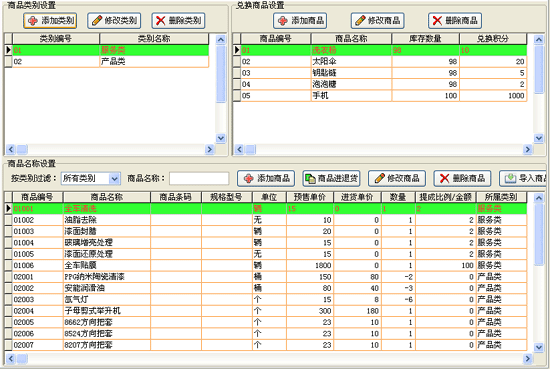Click the 修改商品 button in product panel

(397, 179)
